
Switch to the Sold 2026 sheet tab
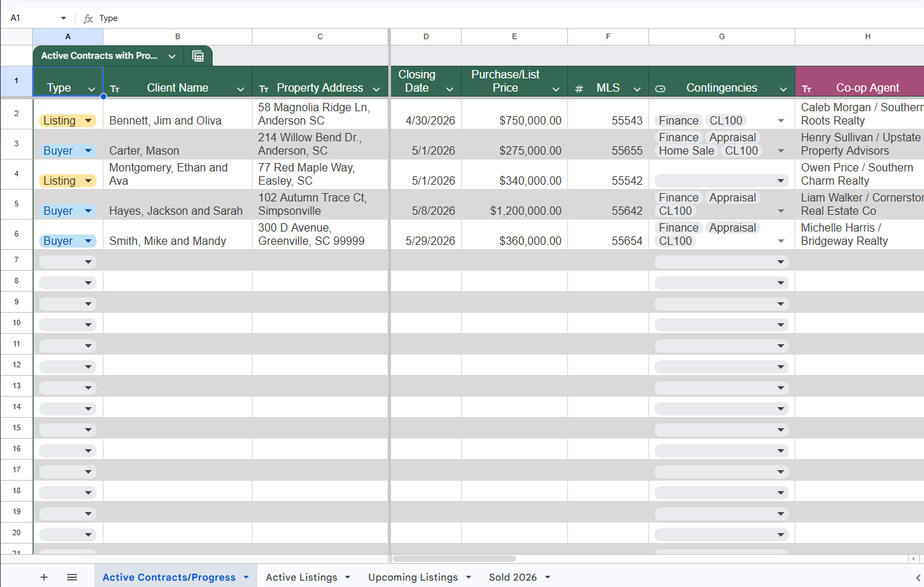[513, 577]
